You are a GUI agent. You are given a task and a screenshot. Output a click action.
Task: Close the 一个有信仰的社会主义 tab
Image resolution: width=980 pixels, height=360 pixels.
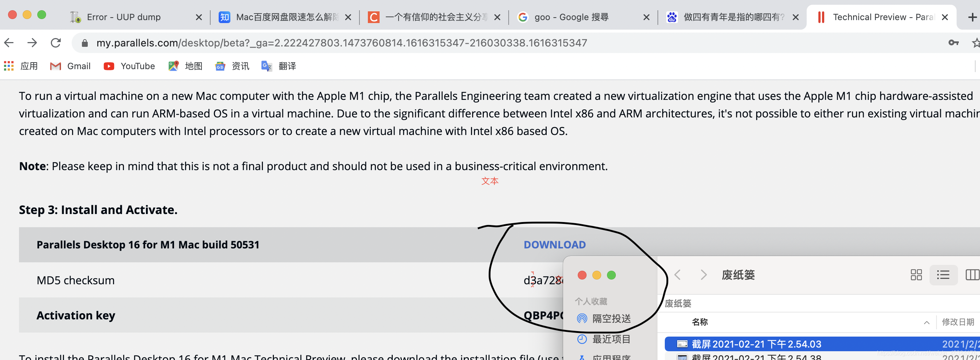coord(497,17)
